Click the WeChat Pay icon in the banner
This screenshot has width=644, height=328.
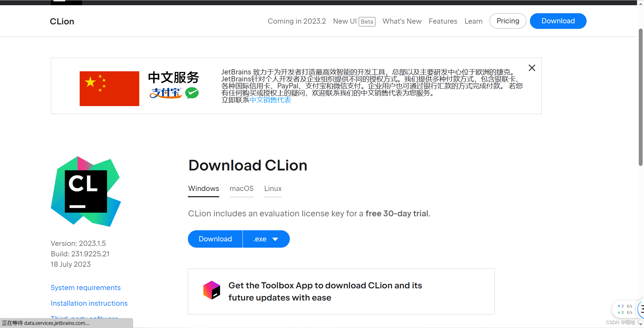click(192, 93)
